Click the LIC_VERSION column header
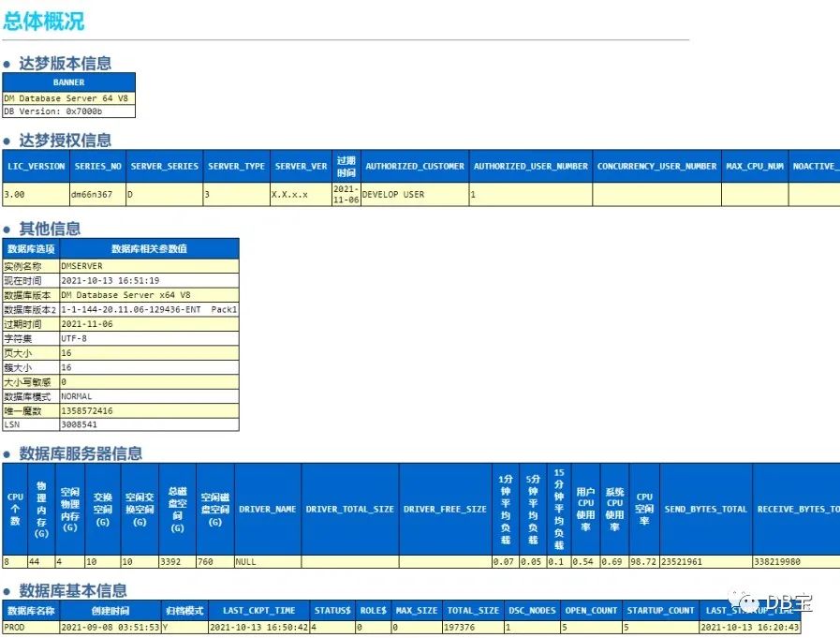 click(x=36, y=166)
